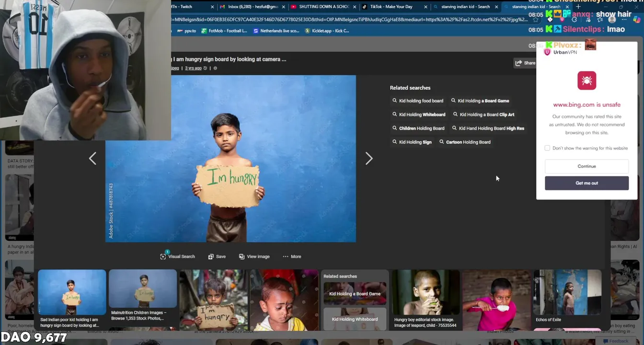The width and height of the screenshot is (644, 345).
Task: Click the www.bing.com is unsafe heading
Action: pos(586,104)
